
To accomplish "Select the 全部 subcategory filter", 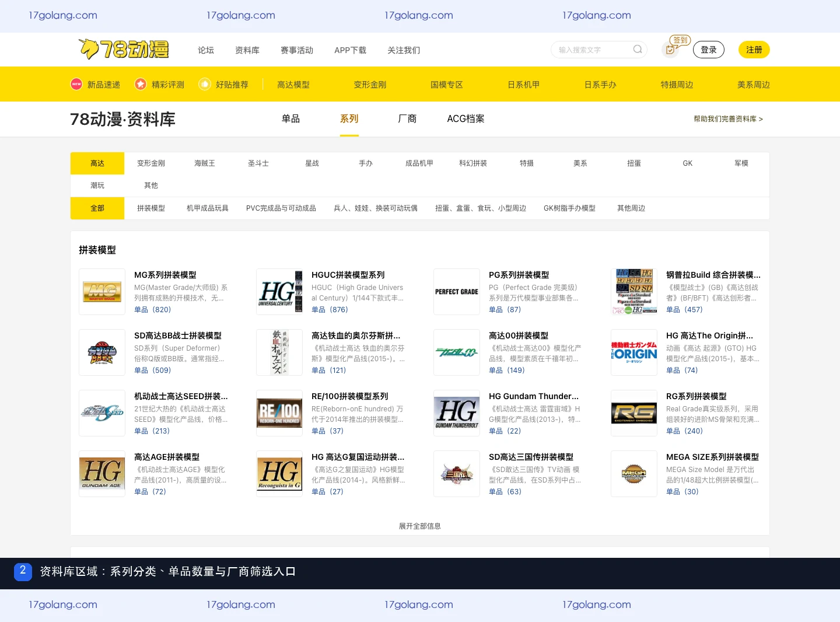I will pos(97,208).
